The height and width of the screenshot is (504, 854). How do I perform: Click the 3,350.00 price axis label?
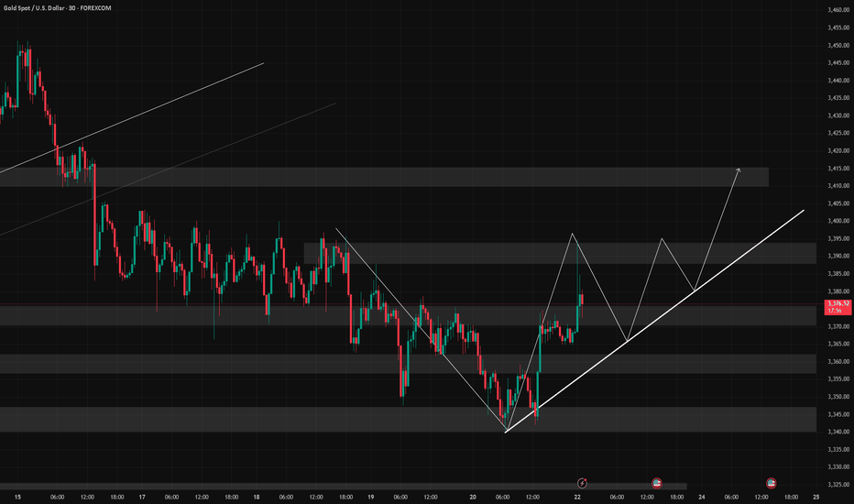click(838, 397)
